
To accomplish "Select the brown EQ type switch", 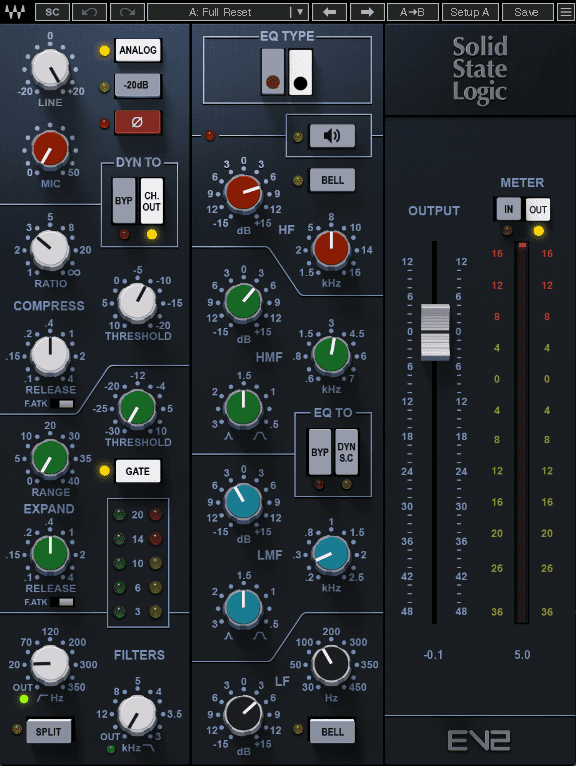I will tap(273, 72).
